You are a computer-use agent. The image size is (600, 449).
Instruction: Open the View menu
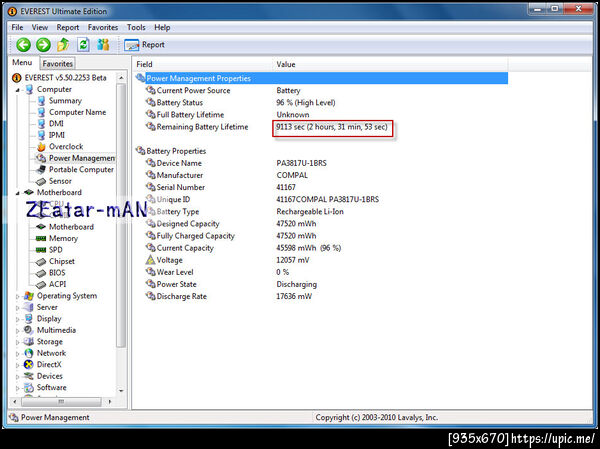pos(40,28)
